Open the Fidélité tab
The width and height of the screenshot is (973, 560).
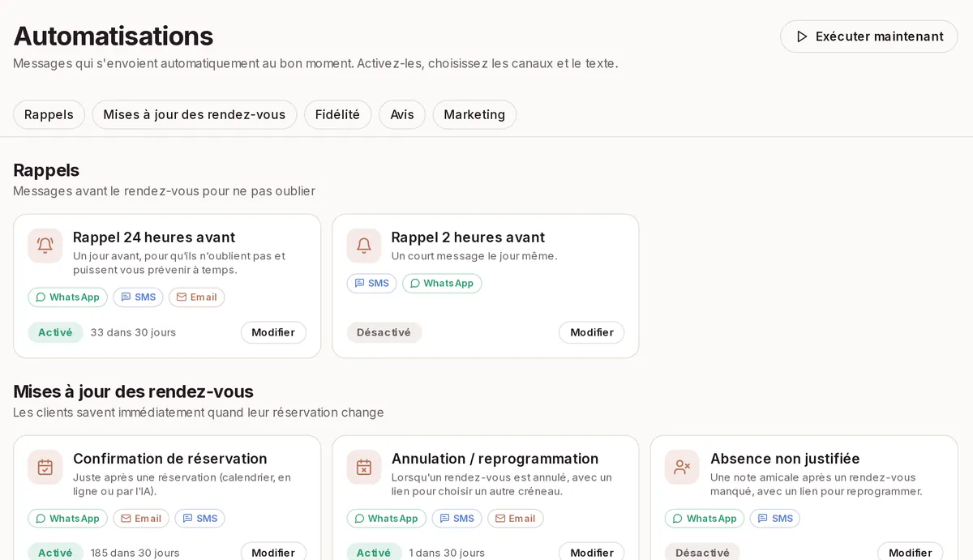coord(337,114)
